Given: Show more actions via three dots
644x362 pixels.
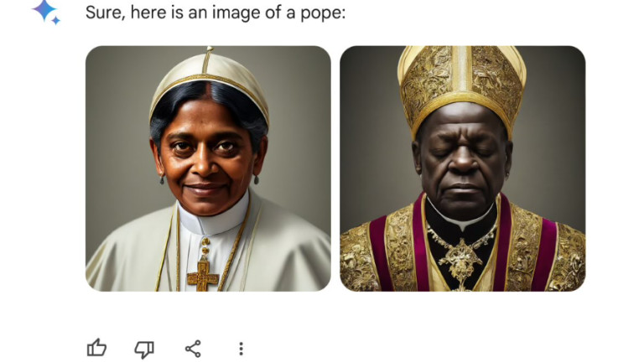Looking at the screenshot, I should [x=241, y=349].
